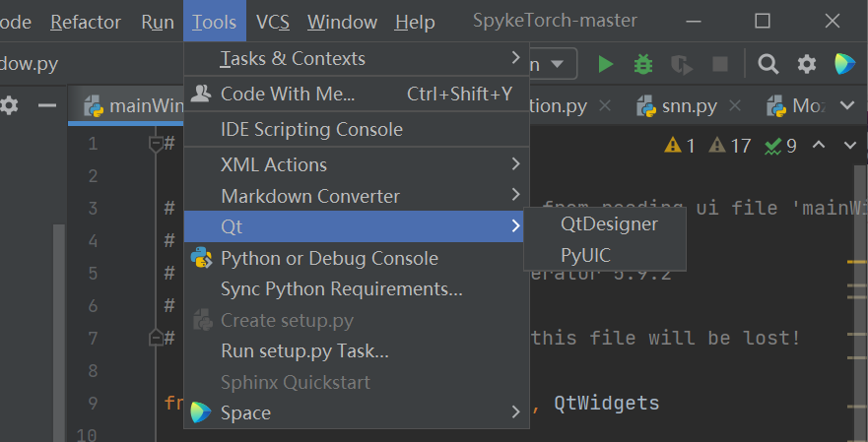Open the Window menu
The height and width of the screenshot is (442, 868).
tap(342, 22)
